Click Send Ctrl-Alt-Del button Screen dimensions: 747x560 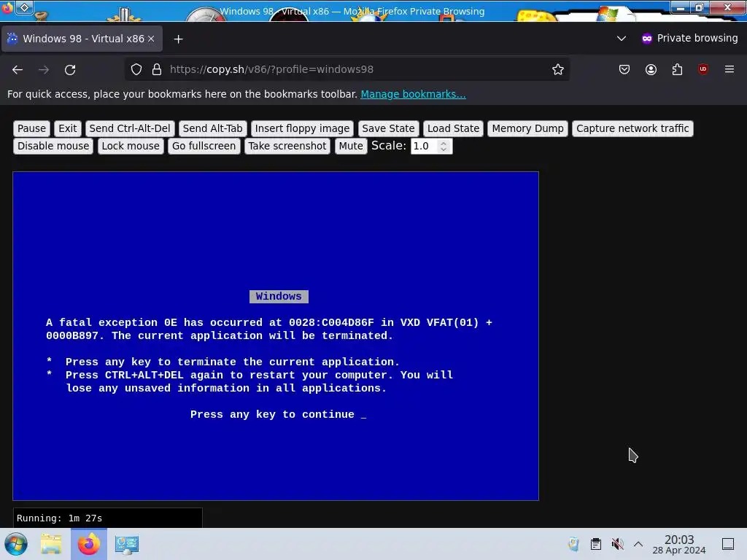[x=130, y=128]
